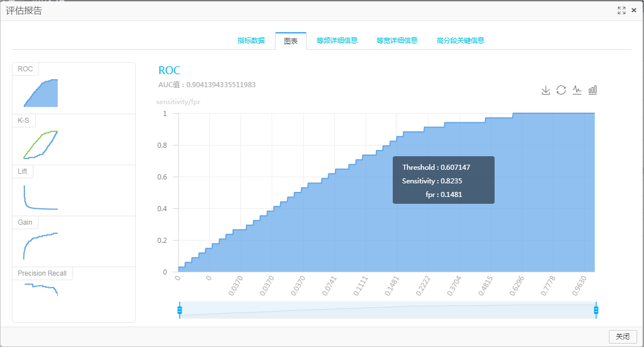The height and width of the screenshot is (347, 644).
Task: Show the Gain chart thumbnail
Action: point(74,242)
